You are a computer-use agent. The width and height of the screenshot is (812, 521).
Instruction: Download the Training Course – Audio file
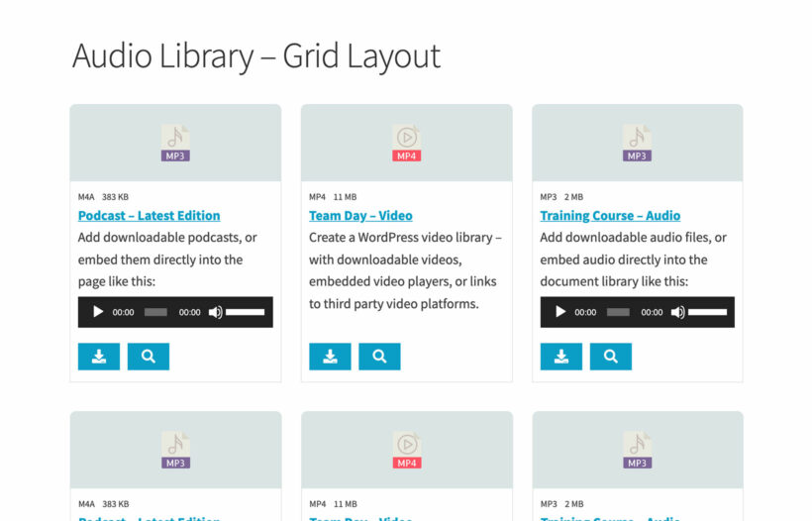pos(561,357)
